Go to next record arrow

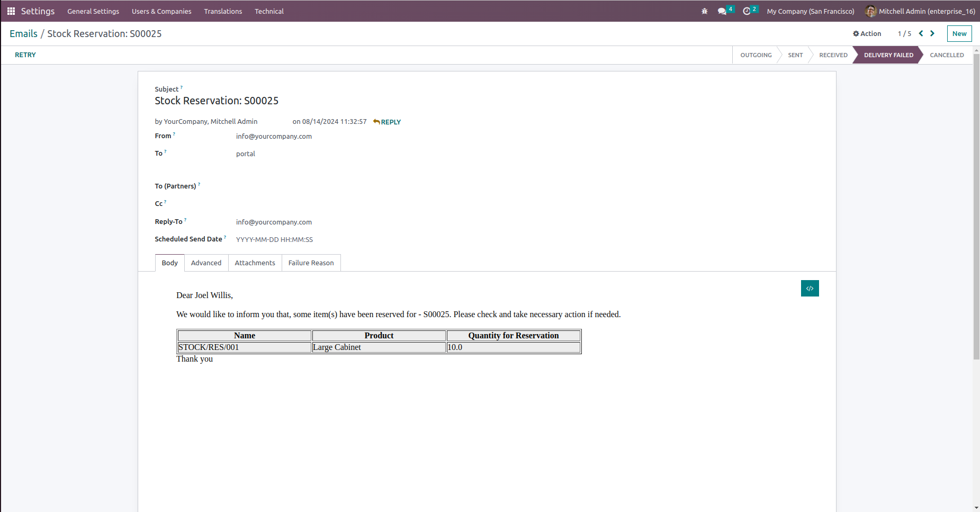[x=932, y=33]
